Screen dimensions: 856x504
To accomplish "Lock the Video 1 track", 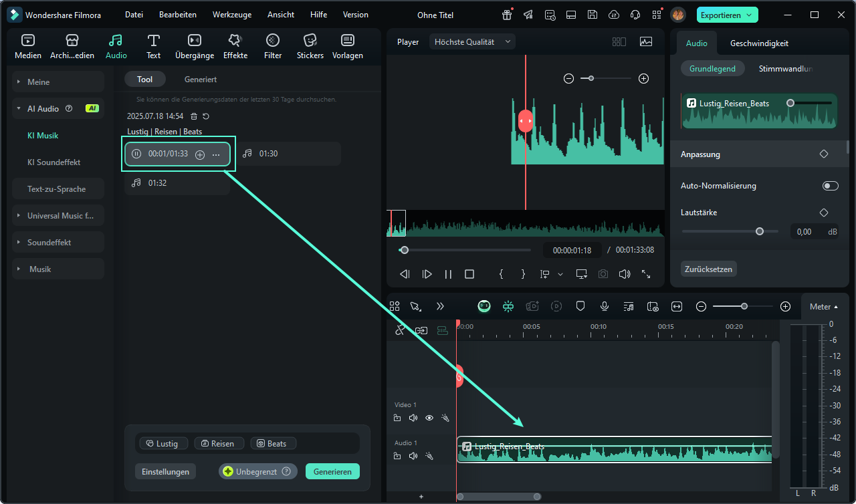I will (x=397, y=418).
